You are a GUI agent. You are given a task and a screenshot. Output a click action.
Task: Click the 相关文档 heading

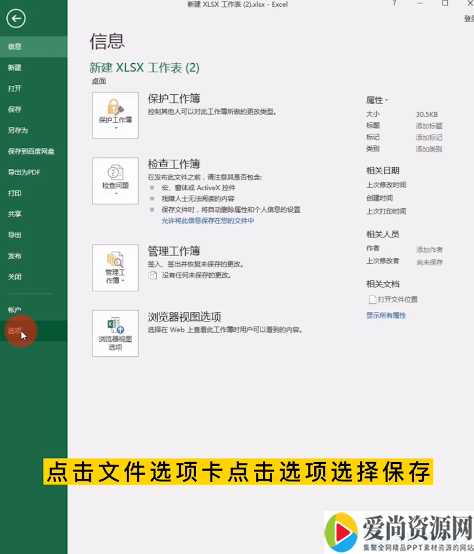click(383, 284)
